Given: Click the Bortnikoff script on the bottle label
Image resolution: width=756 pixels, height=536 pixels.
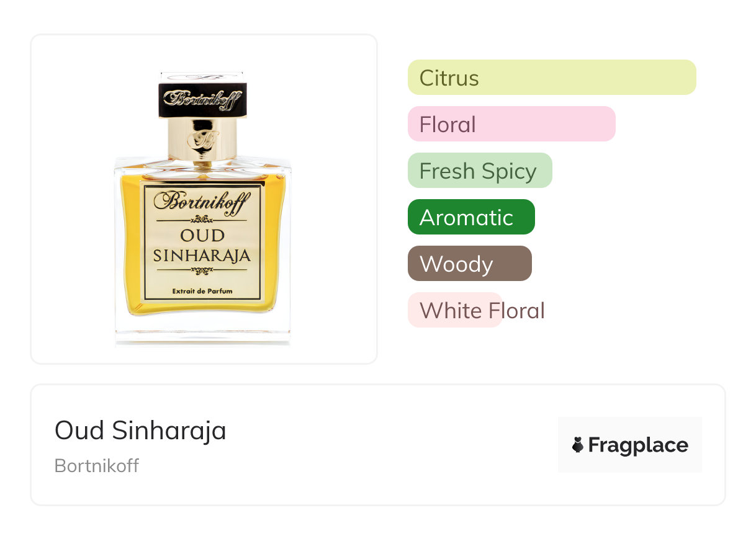Looking at the screenshot, I should 202,200.
